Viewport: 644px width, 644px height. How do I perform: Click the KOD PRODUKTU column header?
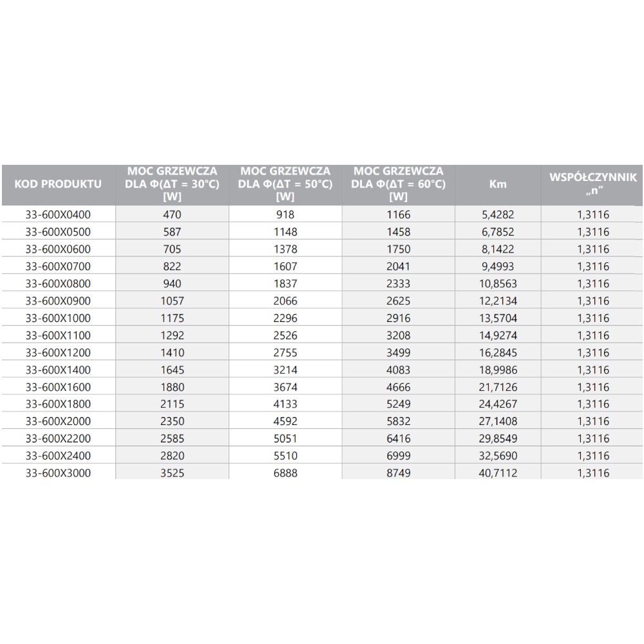coord(58,184)
